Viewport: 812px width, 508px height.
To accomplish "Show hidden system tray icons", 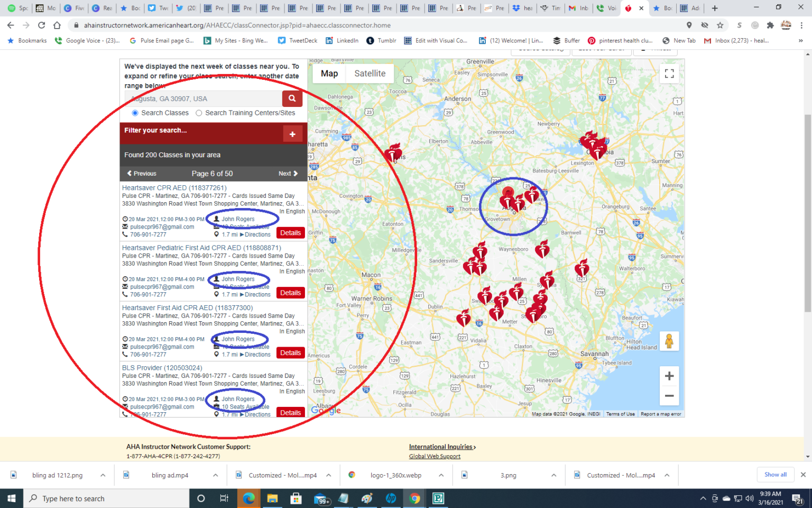I will [703, 498].
